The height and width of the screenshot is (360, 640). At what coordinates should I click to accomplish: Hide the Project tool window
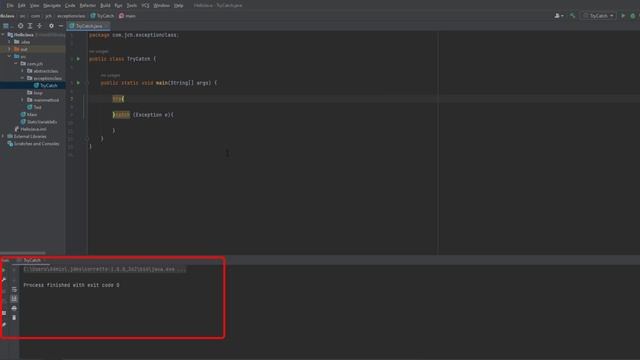(61, 26)
